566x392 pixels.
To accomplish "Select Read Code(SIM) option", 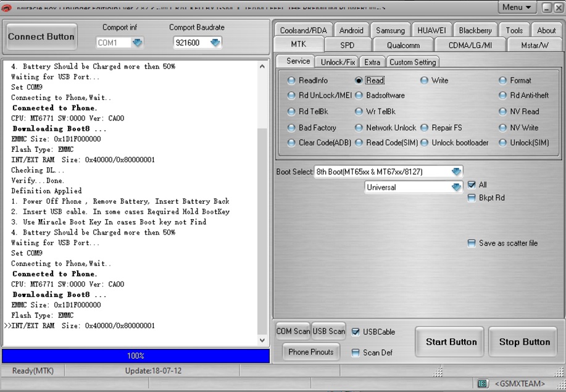I will (x=386, y=143).
